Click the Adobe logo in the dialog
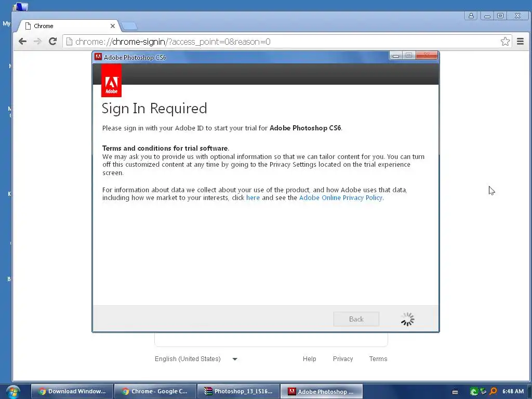This screenshot has height=399, width=532. pyautogui.click(x=111, y=81)
